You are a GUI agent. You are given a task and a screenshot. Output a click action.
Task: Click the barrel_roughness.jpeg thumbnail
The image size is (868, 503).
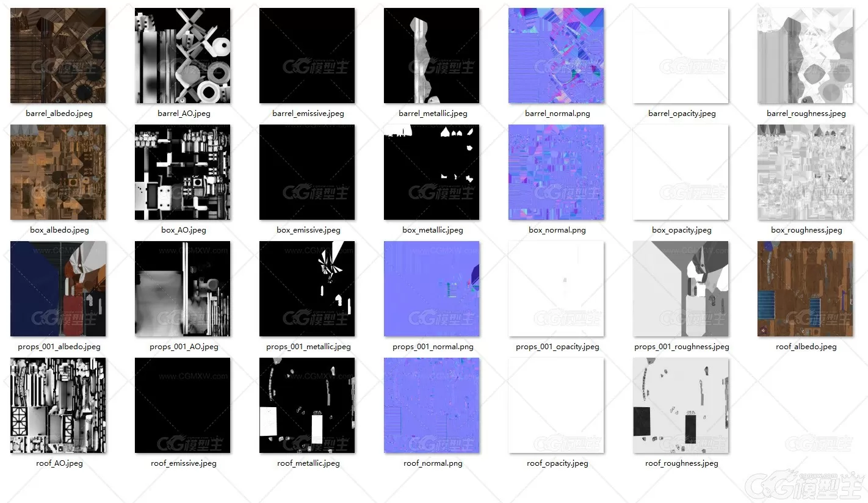tap(805, 56)
